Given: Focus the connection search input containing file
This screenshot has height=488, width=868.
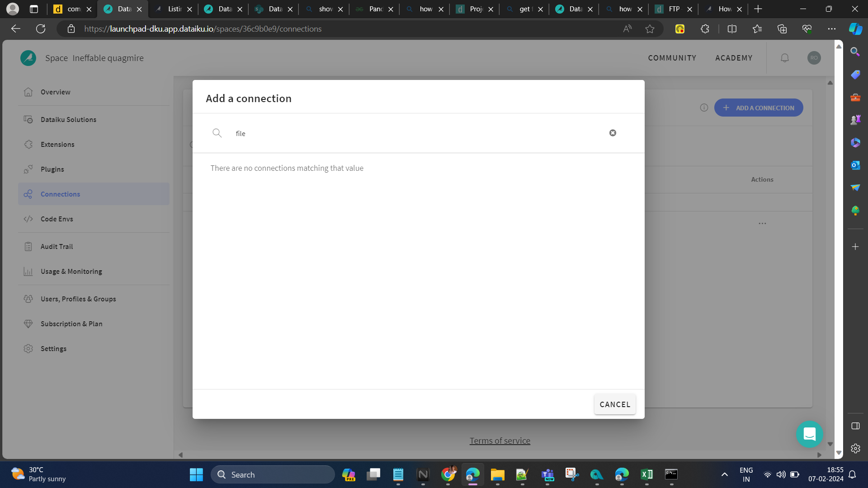Looking at the screenshot, I should coord(418,133).
